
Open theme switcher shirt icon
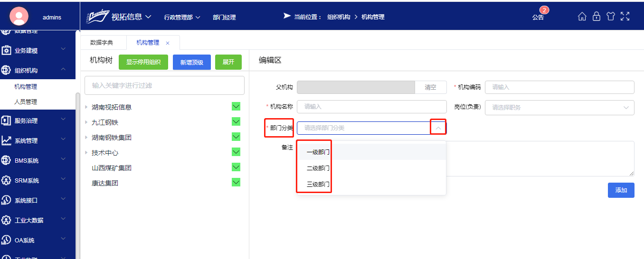[x=611, y=17]
